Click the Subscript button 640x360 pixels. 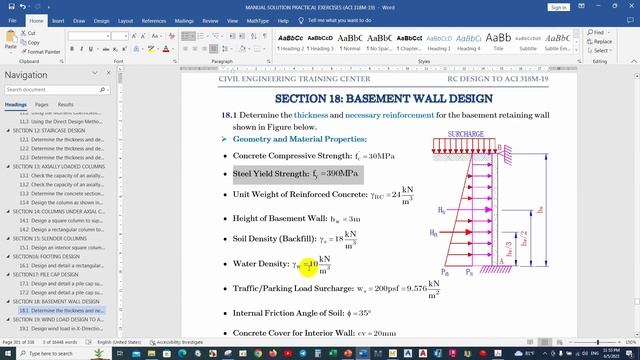coord(115,49)
